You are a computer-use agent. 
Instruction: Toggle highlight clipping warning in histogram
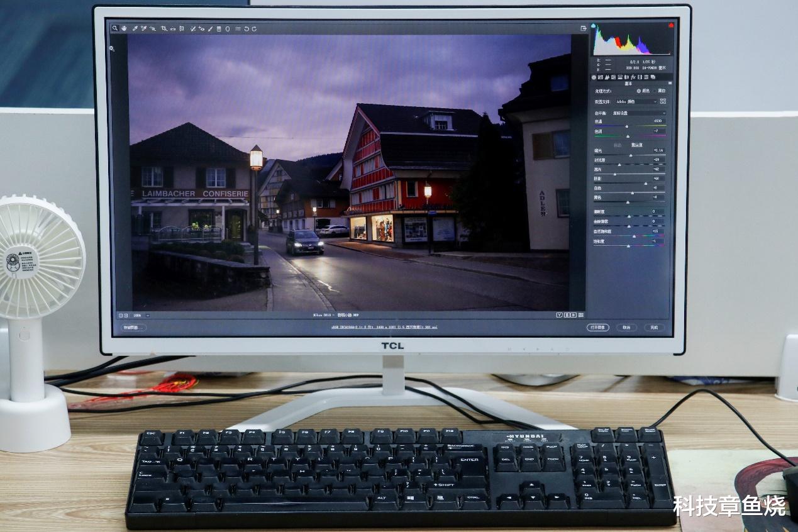[x=671, y=25]
